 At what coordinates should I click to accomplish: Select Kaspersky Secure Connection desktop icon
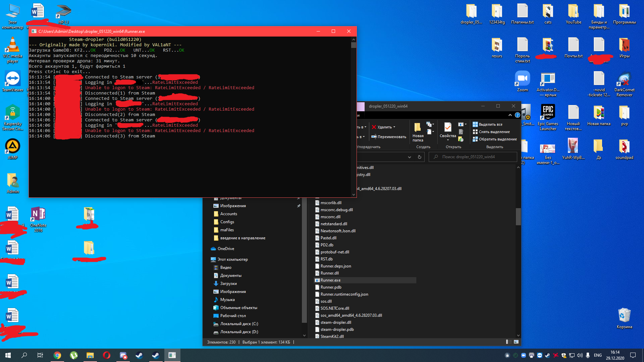click(13, 118)
